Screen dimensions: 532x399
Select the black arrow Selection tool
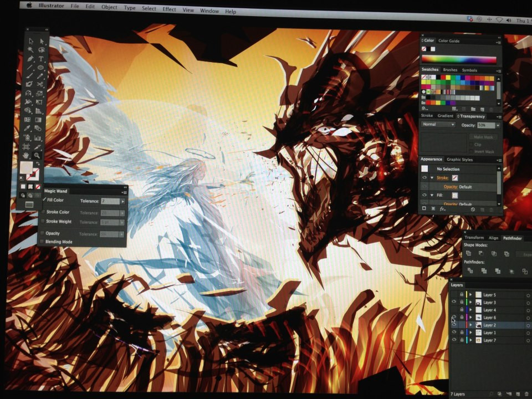31,40
